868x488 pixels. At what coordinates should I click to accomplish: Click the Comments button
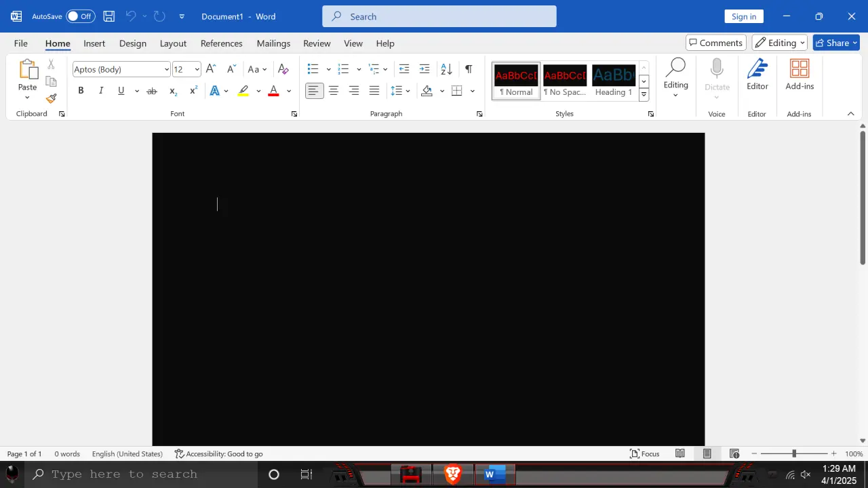pos(716,43)
